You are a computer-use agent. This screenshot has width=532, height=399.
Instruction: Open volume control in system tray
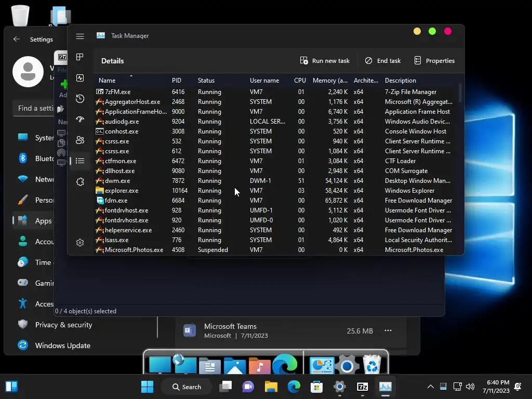(x=470, y=387)
